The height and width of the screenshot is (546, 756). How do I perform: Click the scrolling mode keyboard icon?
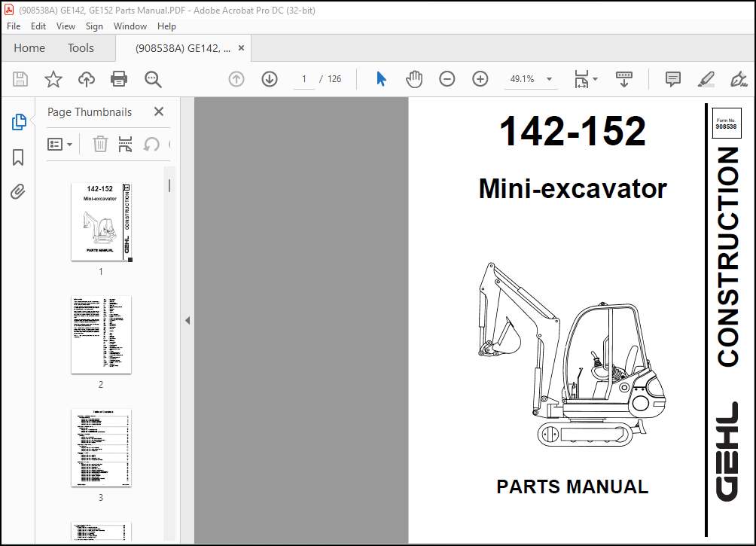point(624,79)
